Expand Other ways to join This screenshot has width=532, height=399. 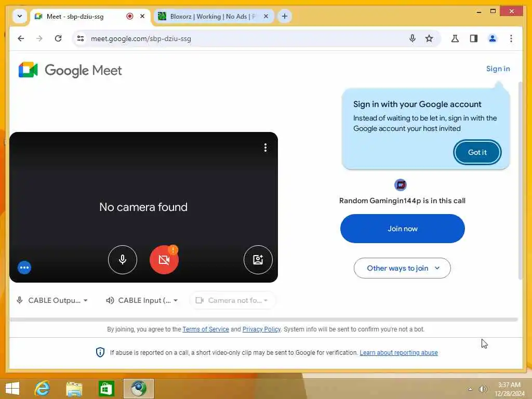(403, 268)
